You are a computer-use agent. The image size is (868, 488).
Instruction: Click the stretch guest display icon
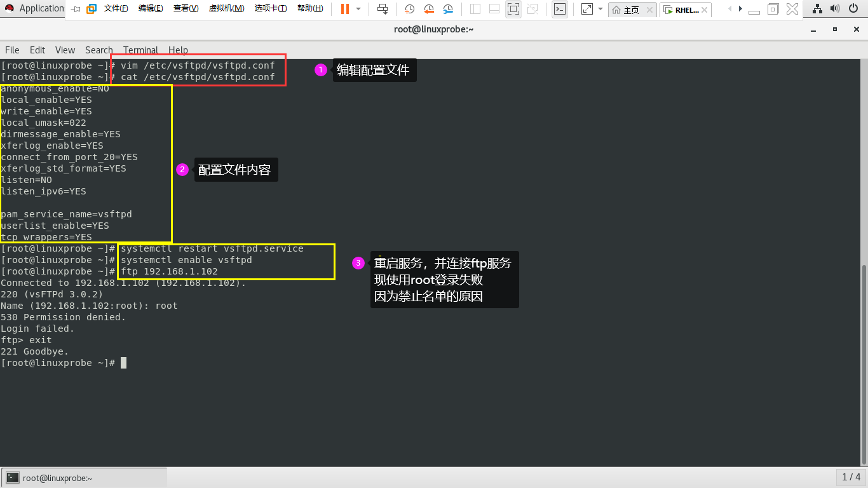click(587, 9)
